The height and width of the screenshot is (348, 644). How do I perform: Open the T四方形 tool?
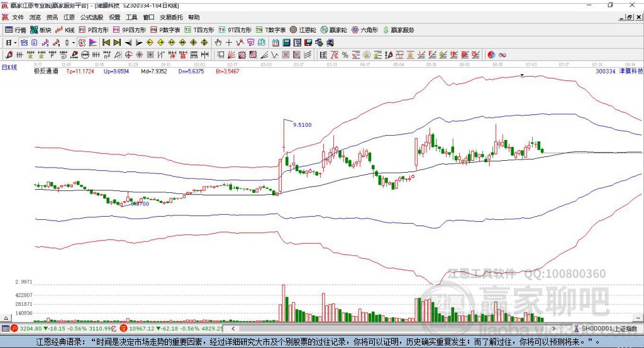click(199, 30)
